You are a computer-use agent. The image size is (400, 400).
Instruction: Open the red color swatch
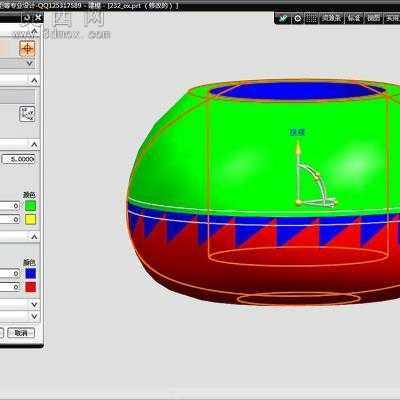point(30,287)
